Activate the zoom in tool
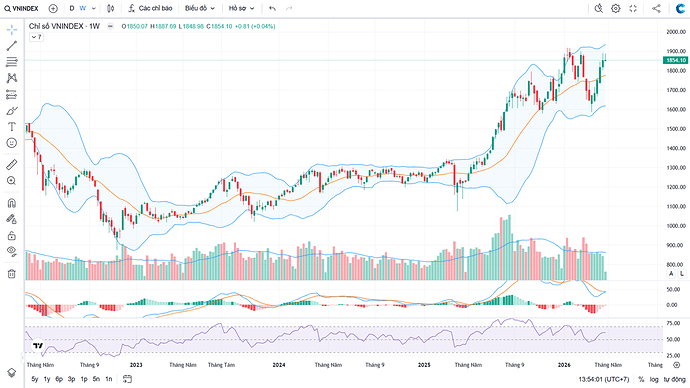This screenshot has width=690, height=388. (x=12, y=181)
